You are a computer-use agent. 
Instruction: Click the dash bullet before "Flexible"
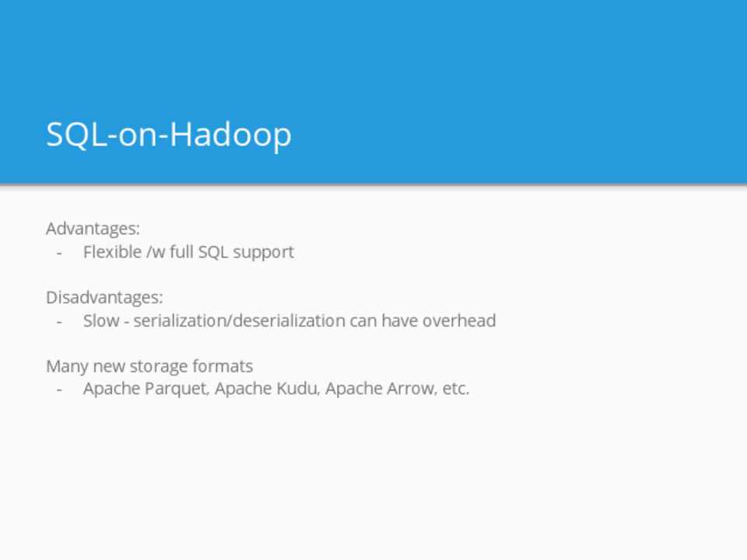59,253
